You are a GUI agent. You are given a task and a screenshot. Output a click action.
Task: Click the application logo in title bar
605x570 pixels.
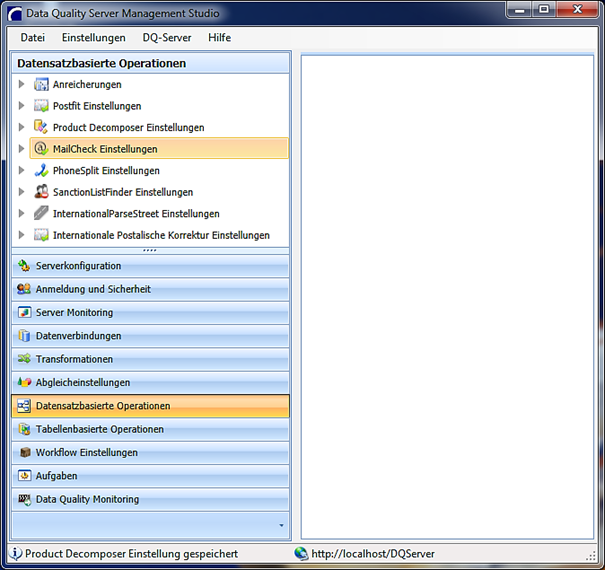(15, 14)
